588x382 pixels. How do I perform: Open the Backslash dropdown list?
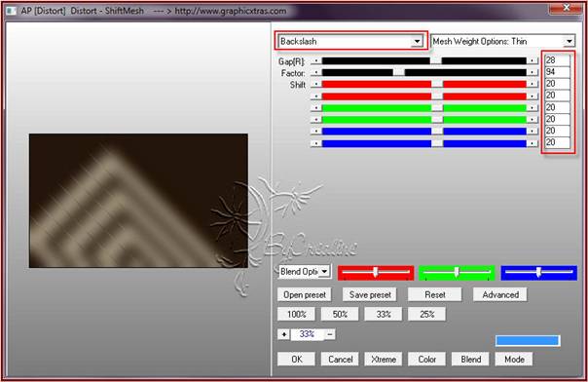tap(417, 41)
